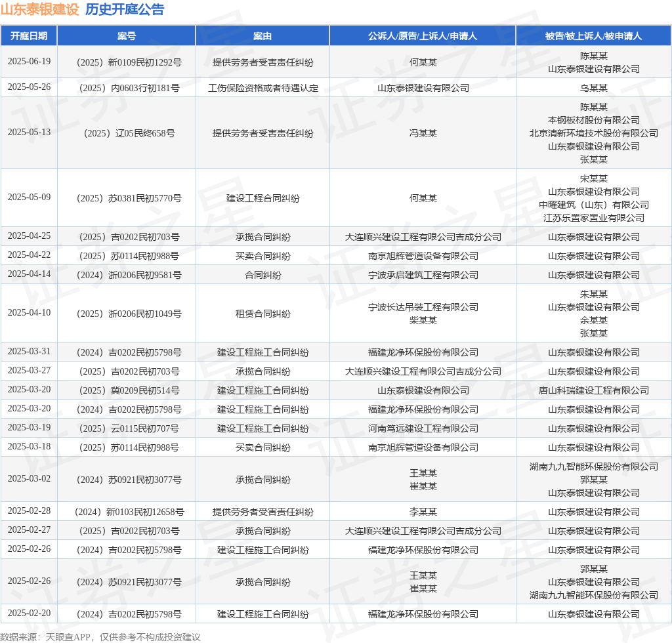Click the 案由 column header
The height and width of the screenshot is (643, 672).
coord(262,36)
